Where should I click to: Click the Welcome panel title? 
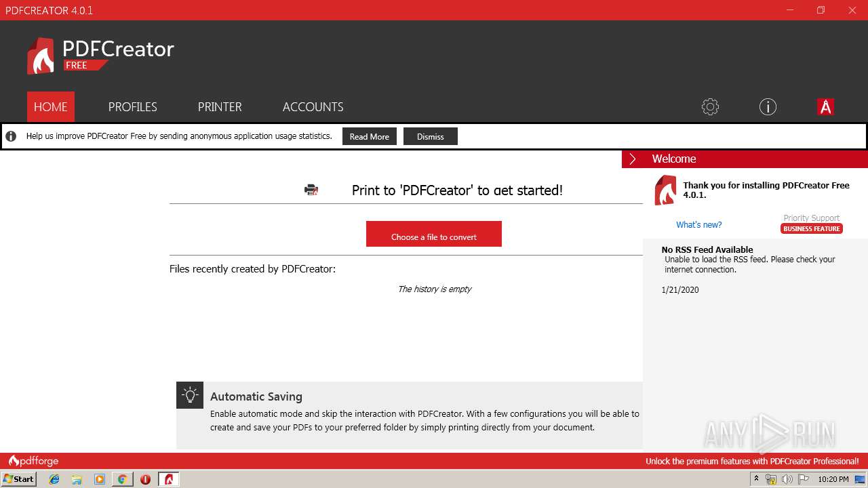click(674, 159)
